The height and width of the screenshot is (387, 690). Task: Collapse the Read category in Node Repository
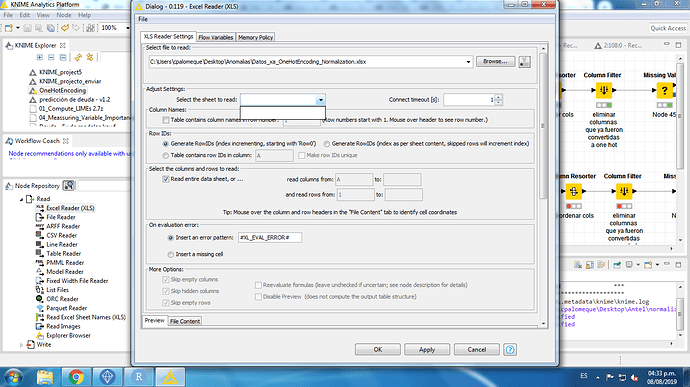[x=21, y=199]
